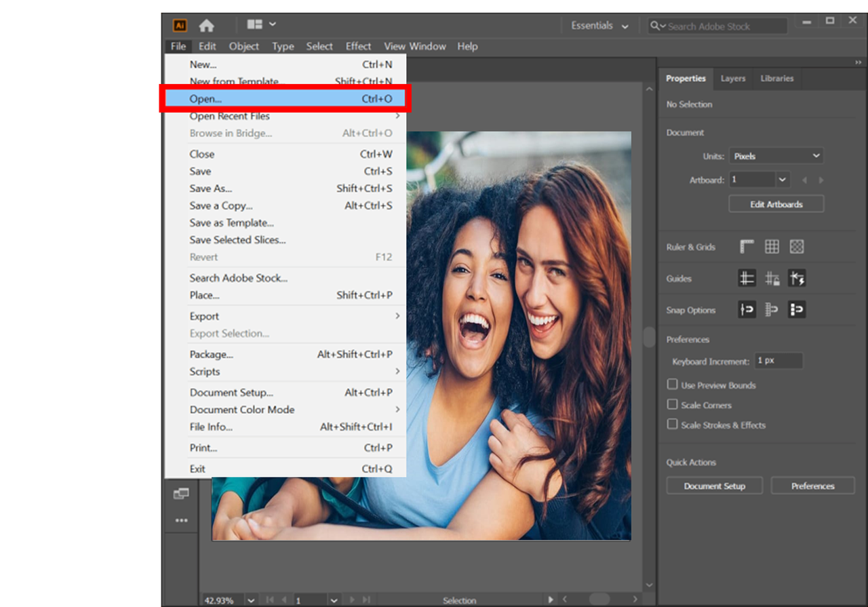868x607 pixels.
Task: Toggle rulers using the Ruler icon
Action: click(747, 247)
